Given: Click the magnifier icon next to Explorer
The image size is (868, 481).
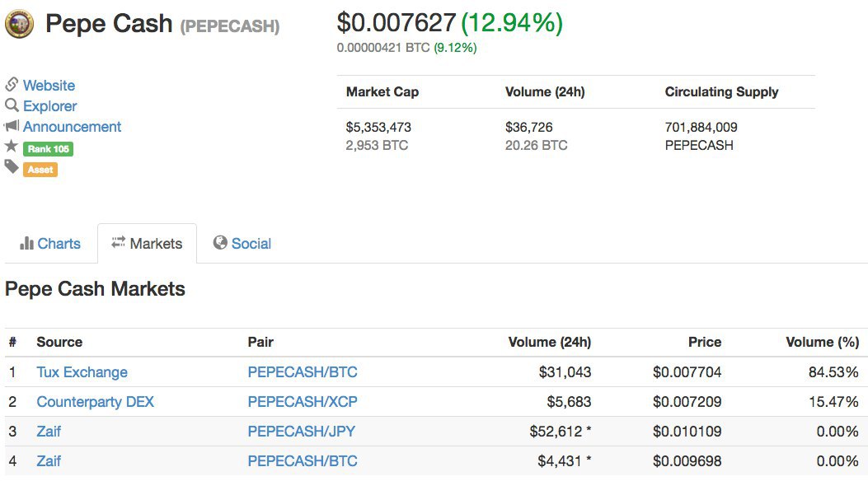Looking at the screenshot, I should (x=12, y=105).
